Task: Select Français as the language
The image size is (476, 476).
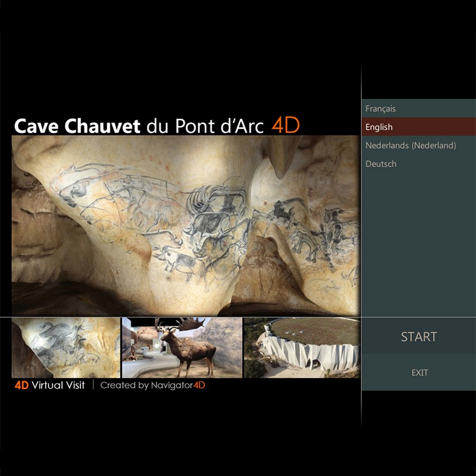Action: (x=419, y=108)
